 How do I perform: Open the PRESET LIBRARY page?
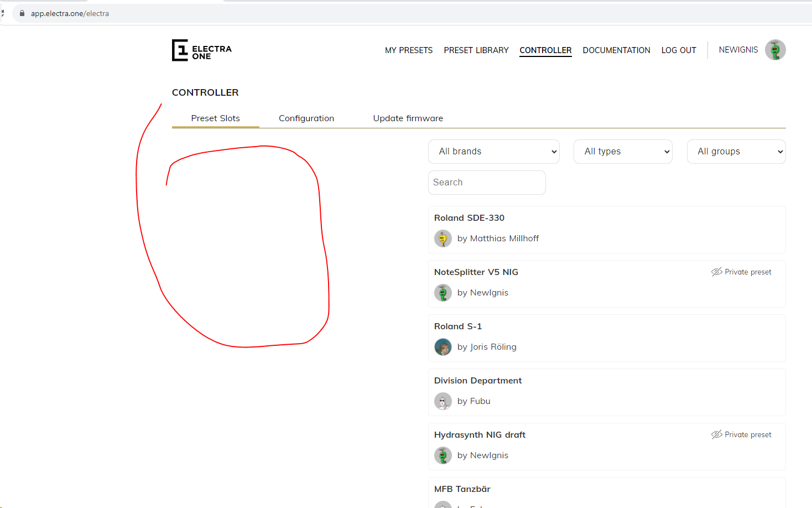pos(476,50)
